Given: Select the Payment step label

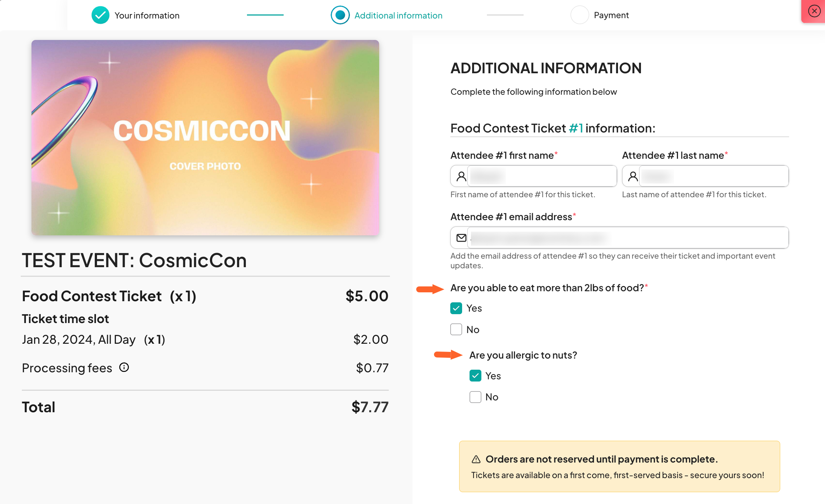Looking at the screenshot, I should point(611,15).
